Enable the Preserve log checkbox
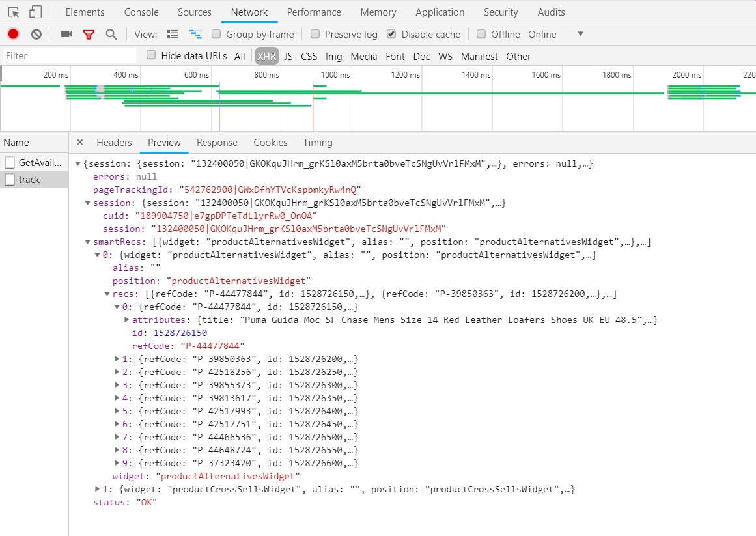The height and width of the screenshot is (536, 756). (315, 35)
